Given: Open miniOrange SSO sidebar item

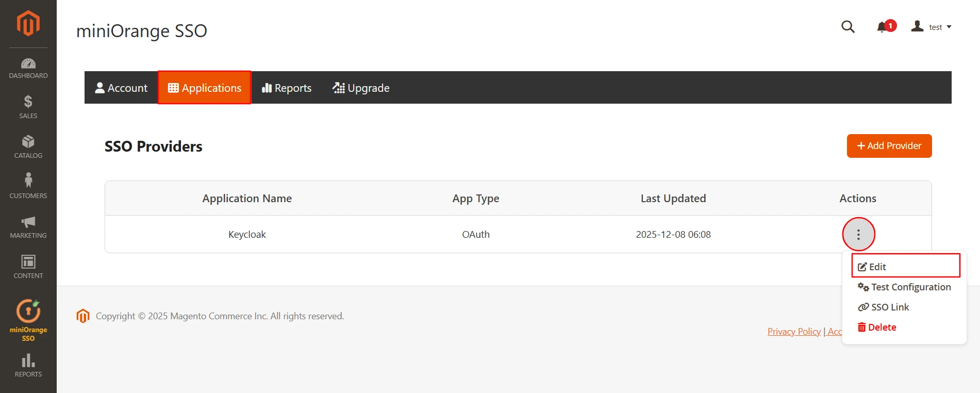Looking at the screenshot, I should point(28,320).
